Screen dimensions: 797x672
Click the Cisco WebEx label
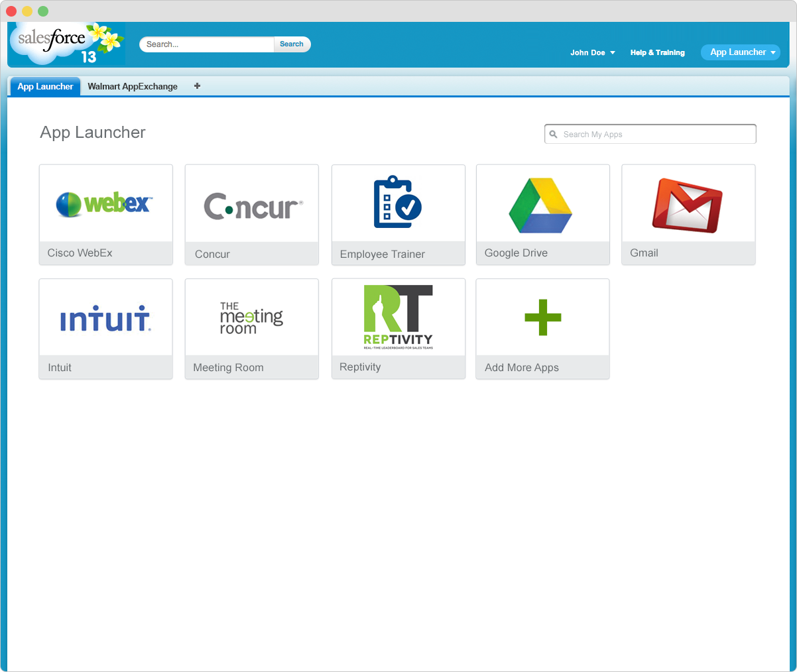pos(80,253)
